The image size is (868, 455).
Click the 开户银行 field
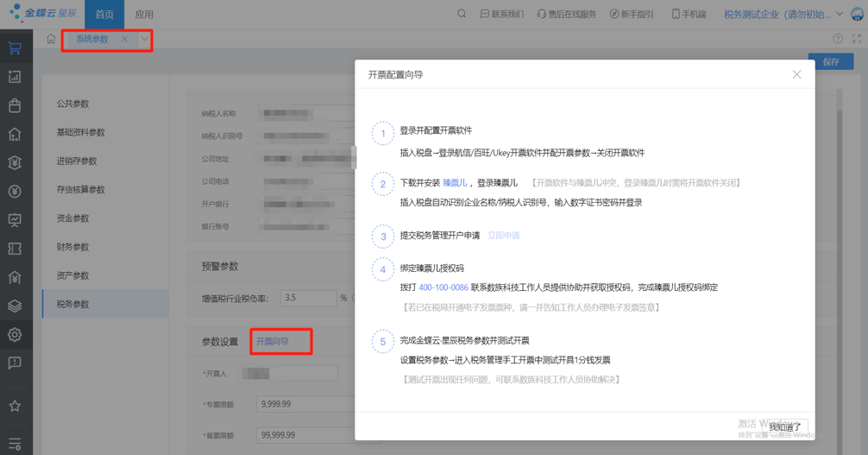pyautogui.click(x=305, y=204)
